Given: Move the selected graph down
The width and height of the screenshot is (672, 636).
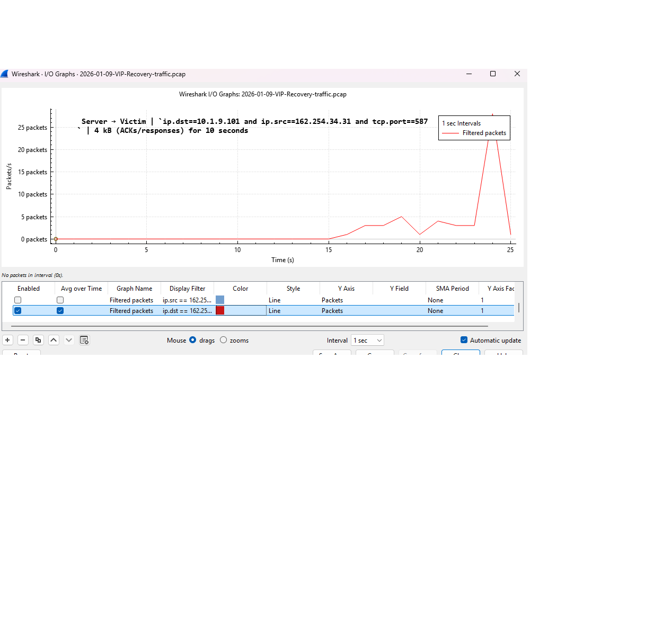Looking at the screenshot, I should (x=69, y=340).
